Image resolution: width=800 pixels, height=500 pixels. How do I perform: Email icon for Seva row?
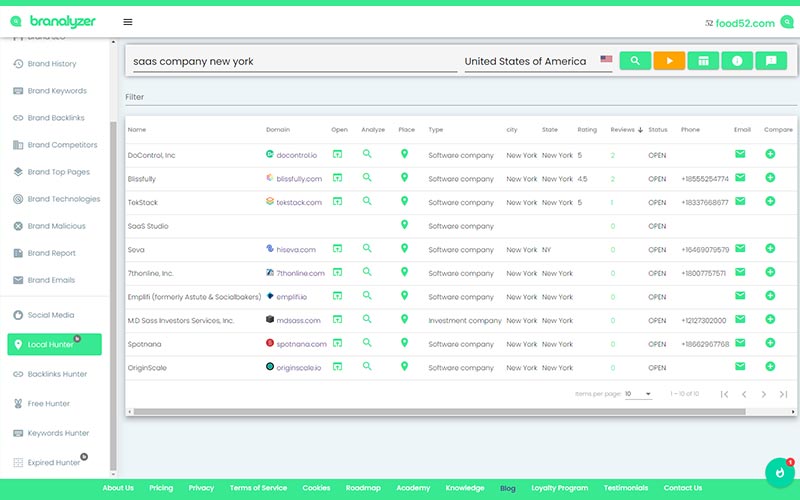tap(740, 248)
